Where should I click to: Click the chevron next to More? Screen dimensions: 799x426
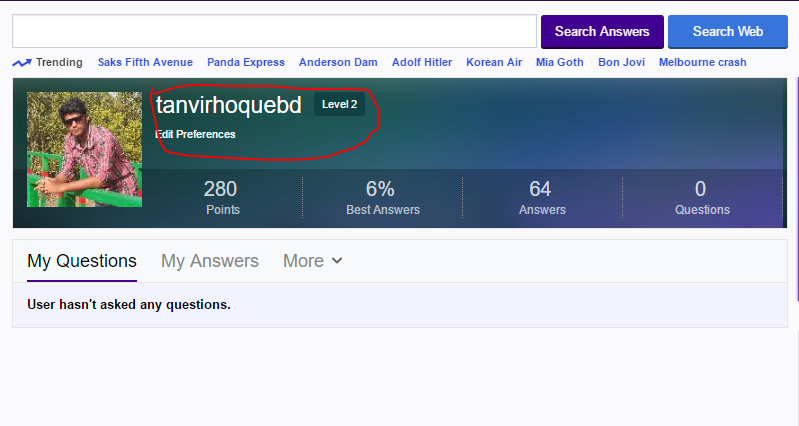tap(337, 261)
